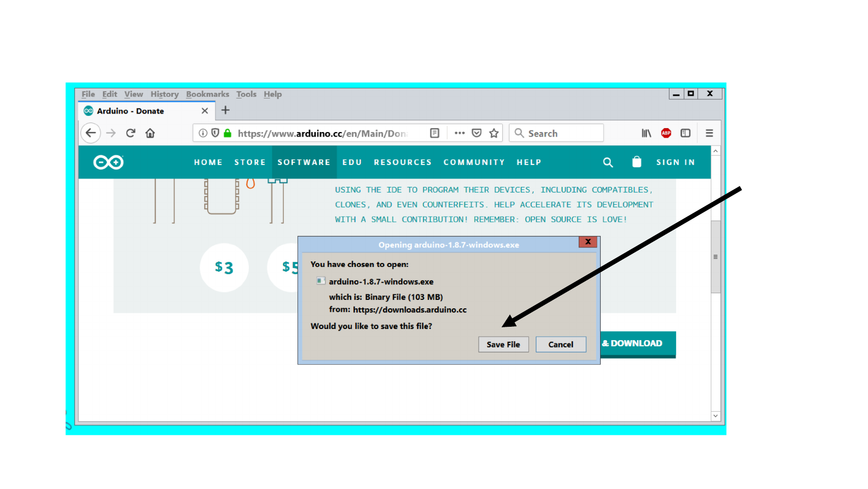Open the COMMUNITY navigation link
Viewport: 868px width, 489px height.
coord(474,162)
